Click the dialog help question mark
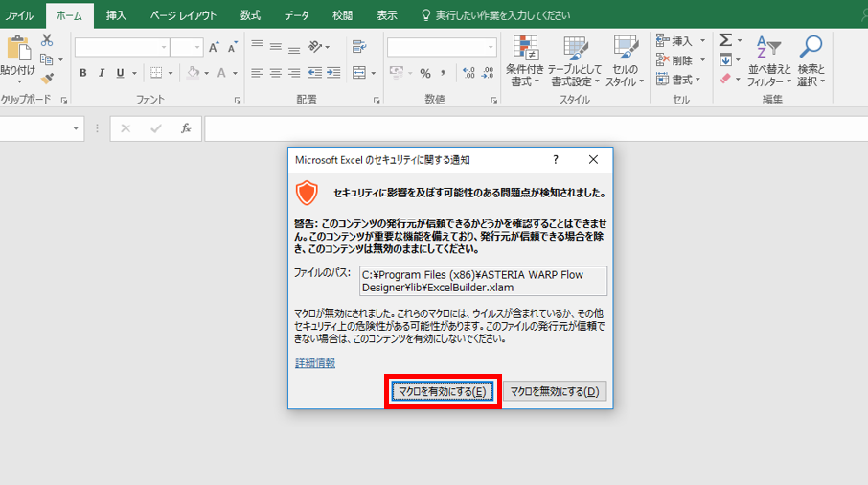This screenshot has width=868, height=485. point(556,159)
